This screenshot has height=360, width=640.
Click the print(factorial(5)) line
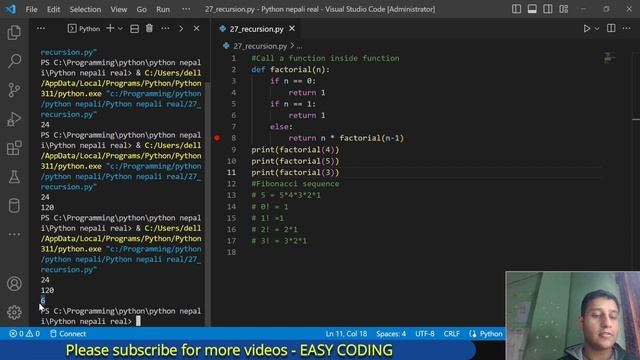pos(295,161)
